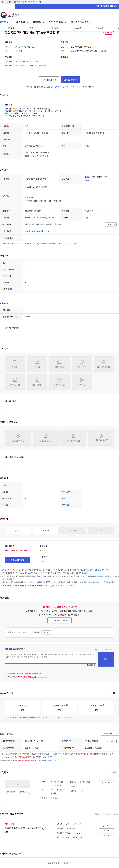Screen dimensions: 119x868
Task: Open the 고용24 logo home link
Action: point(10,15)
